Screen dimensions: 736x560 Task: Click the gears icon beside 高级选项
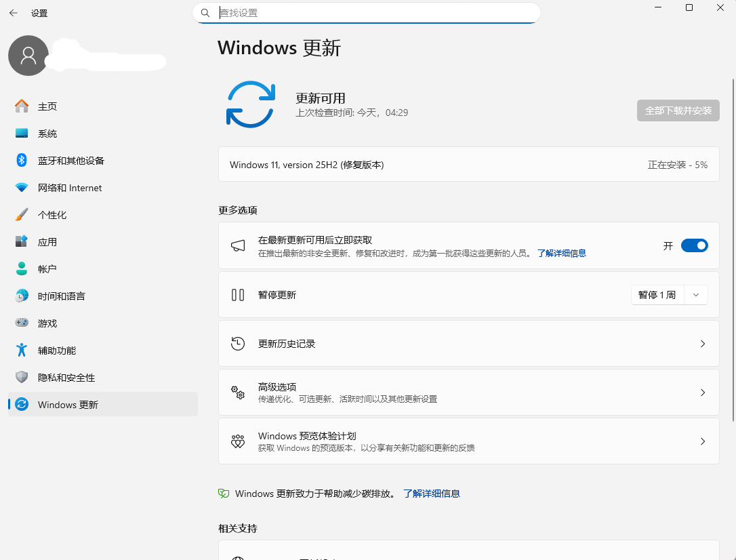[238, 393]
